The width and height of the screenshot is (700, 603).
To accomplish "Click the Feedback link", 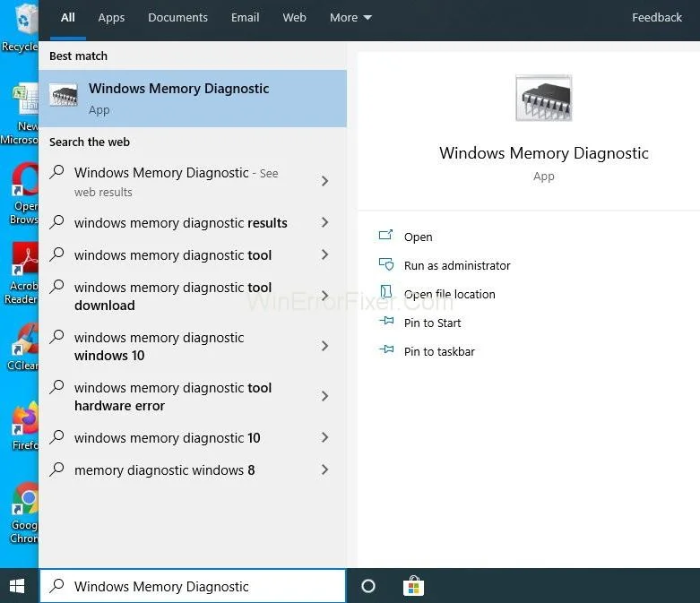I will point(657,18).
